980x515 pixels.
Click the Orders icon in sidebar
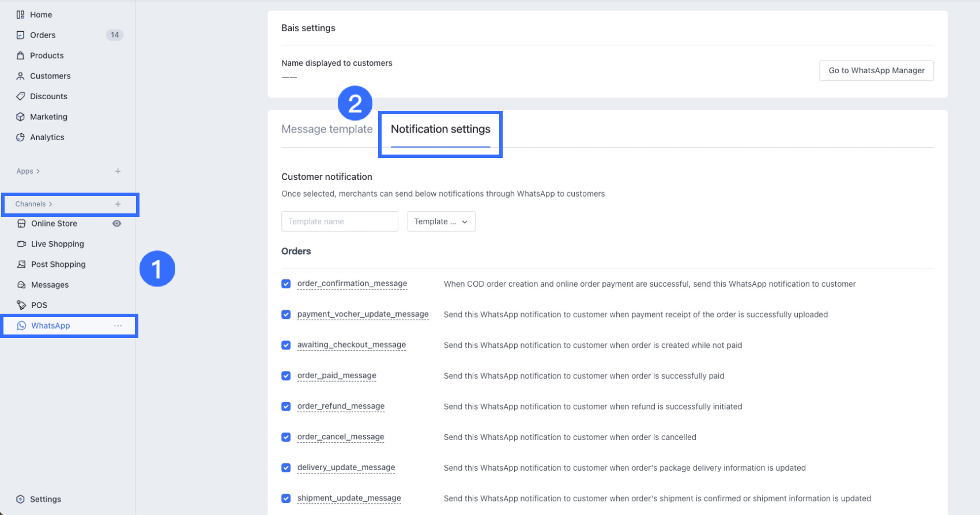20,35
